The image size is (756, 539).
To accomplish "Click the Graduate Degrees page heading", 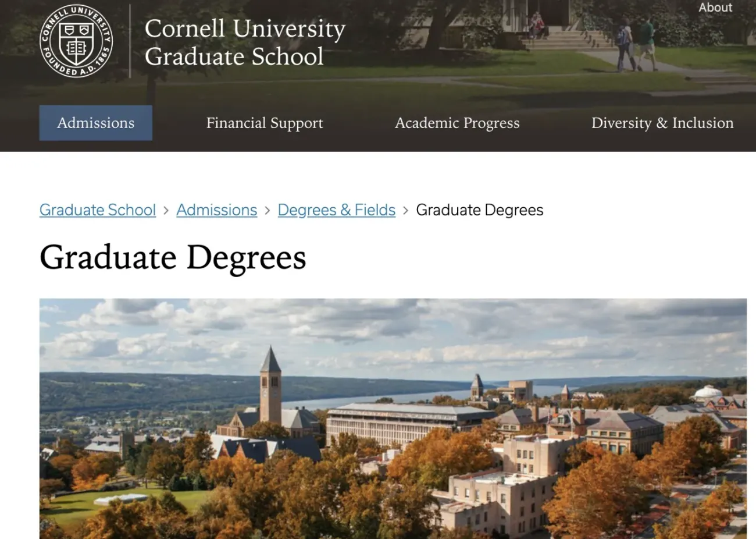I will (173, 257).
